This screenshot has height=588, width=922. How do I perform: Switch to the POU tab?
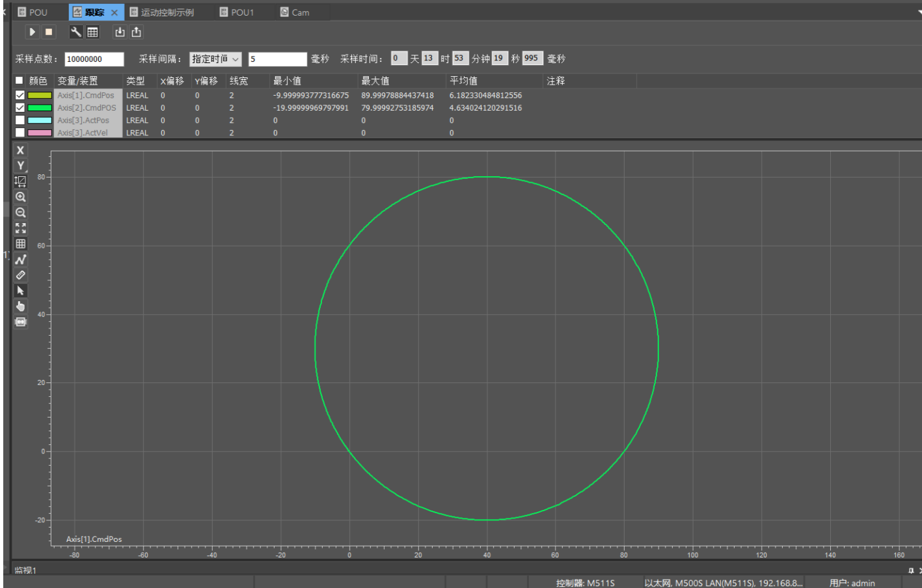tap(33, 12)
